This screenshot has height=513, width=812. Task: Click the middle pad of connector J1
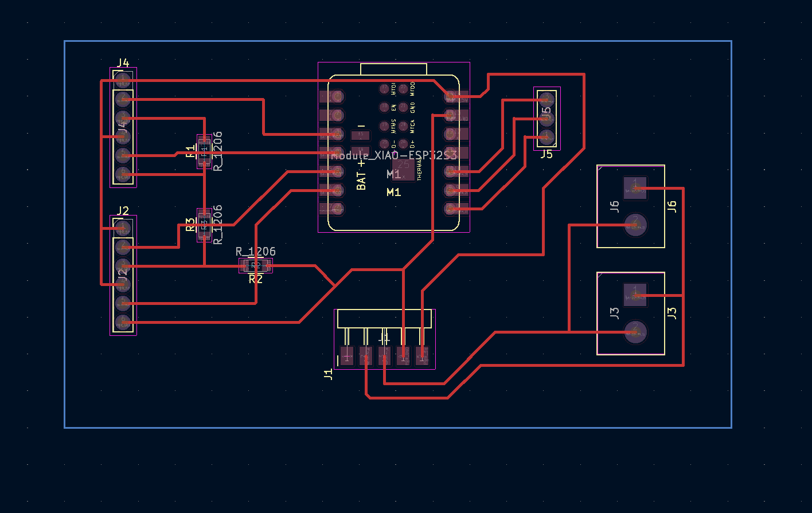(385, 356)
